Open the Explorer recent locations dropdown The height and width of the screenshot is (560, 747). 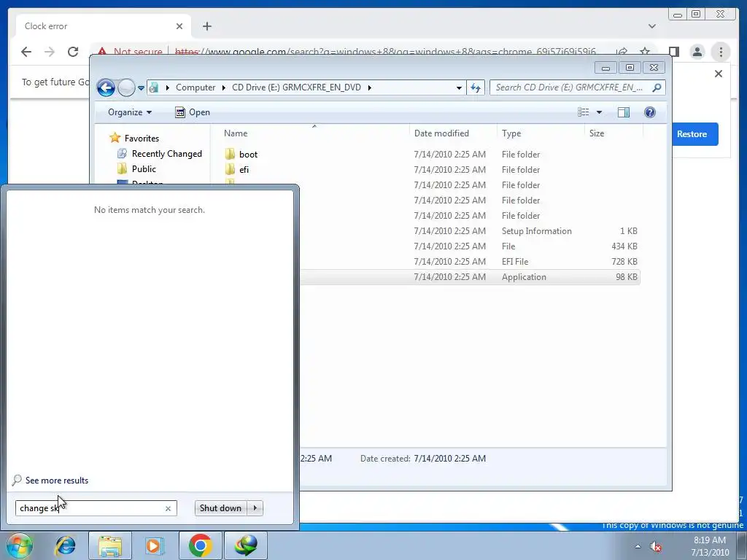141,87
